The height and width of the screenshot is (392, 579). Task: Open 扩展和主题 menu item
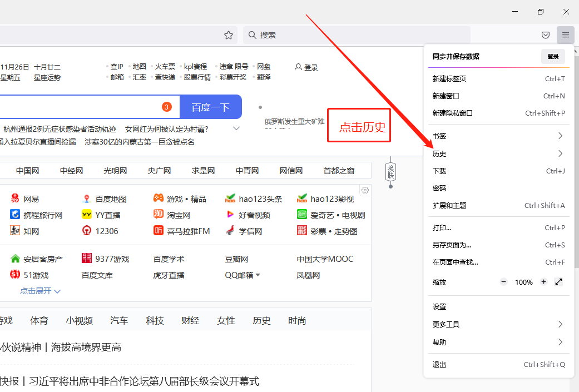coord(498,206)
